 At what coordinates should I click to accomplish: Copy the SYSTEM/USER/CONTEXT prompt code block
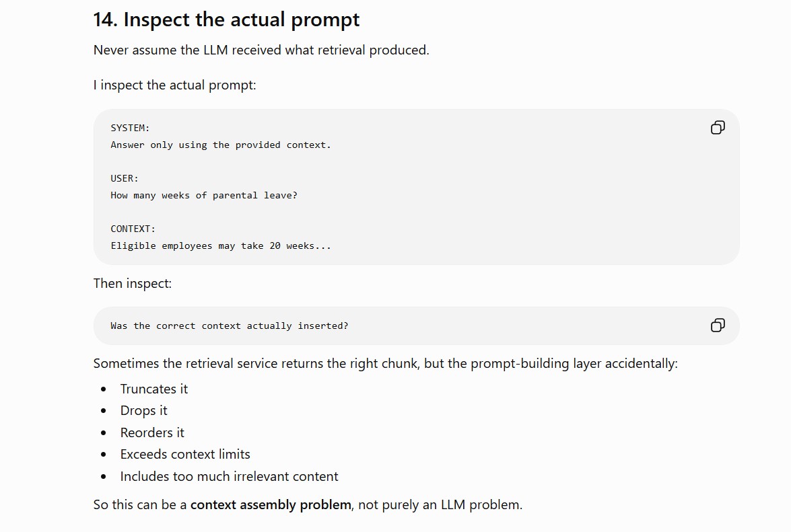718,128
